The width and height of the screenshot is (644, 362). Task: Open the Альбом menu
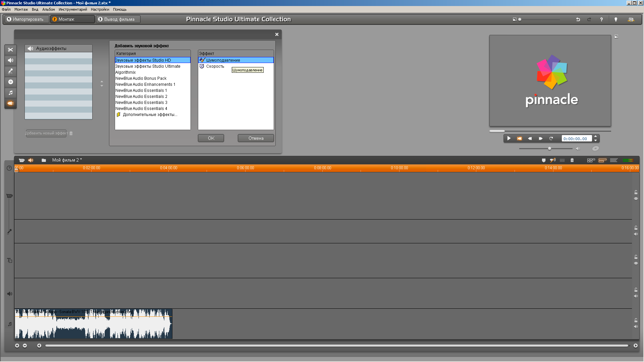tap(48, 9)
